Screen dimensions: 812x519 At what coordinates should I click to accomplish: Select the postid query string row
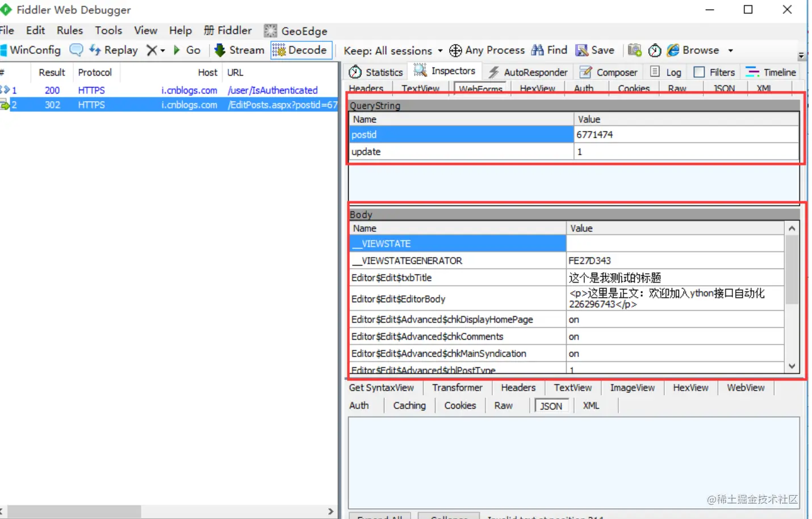(574, 135)
